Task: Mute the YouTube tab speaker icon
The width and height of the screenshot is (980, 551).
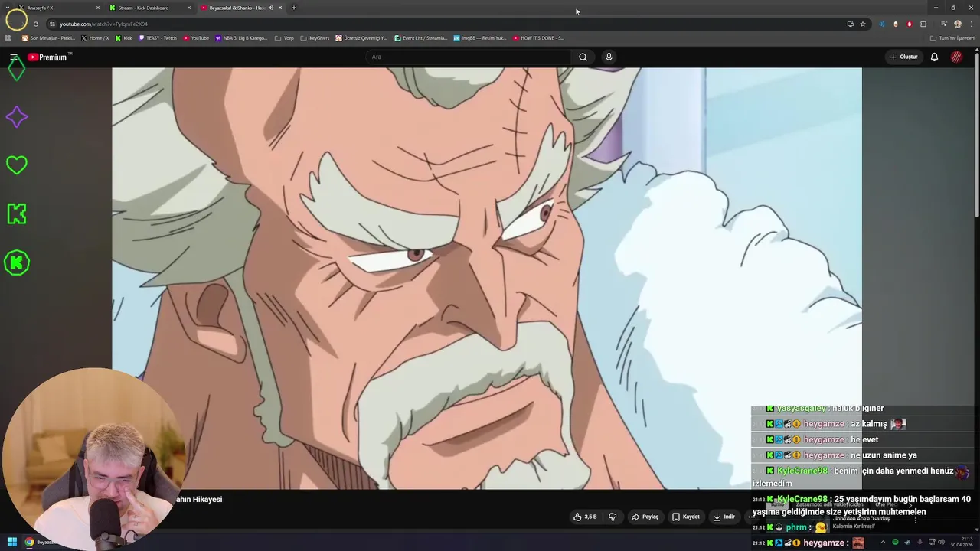Action: pyautogui.click(x=270, y=8)
